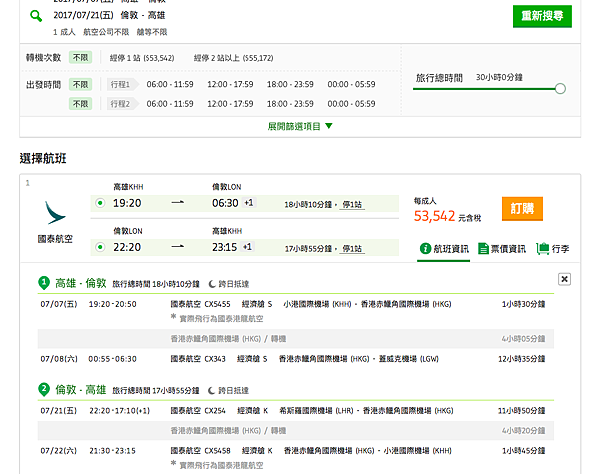Click the orange 訂購 booking button

(522, 208)
